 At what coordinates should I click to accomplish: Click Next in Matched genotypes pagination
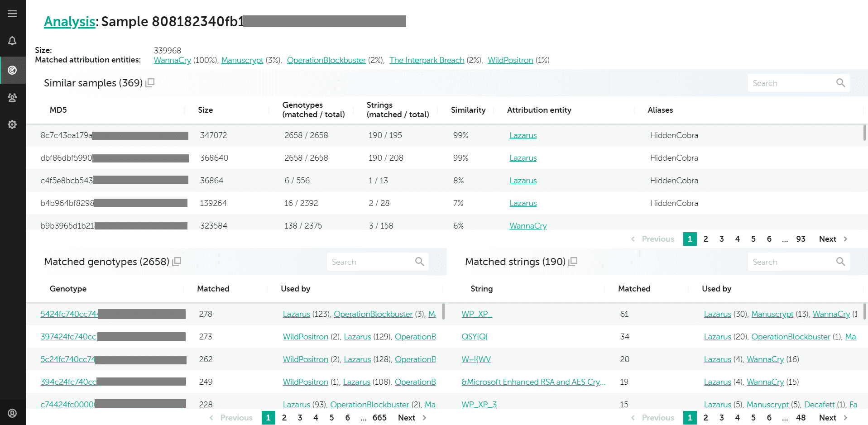[x=412, y=418]
